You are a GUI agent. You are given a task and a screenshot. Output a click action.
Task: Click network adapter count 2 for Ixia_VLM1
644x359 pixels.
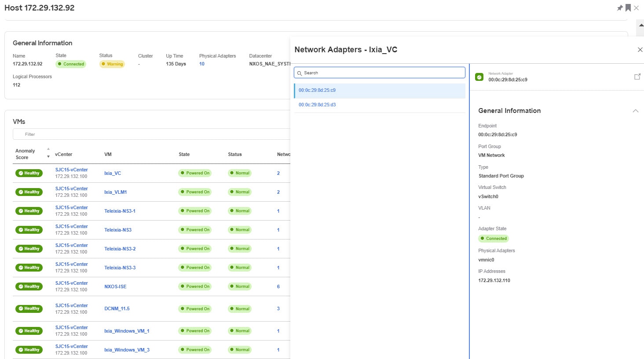(x=278, y=192)
